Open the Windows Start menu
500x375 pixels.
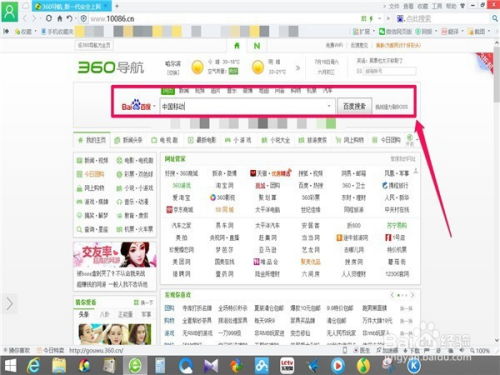pos(10,366)
